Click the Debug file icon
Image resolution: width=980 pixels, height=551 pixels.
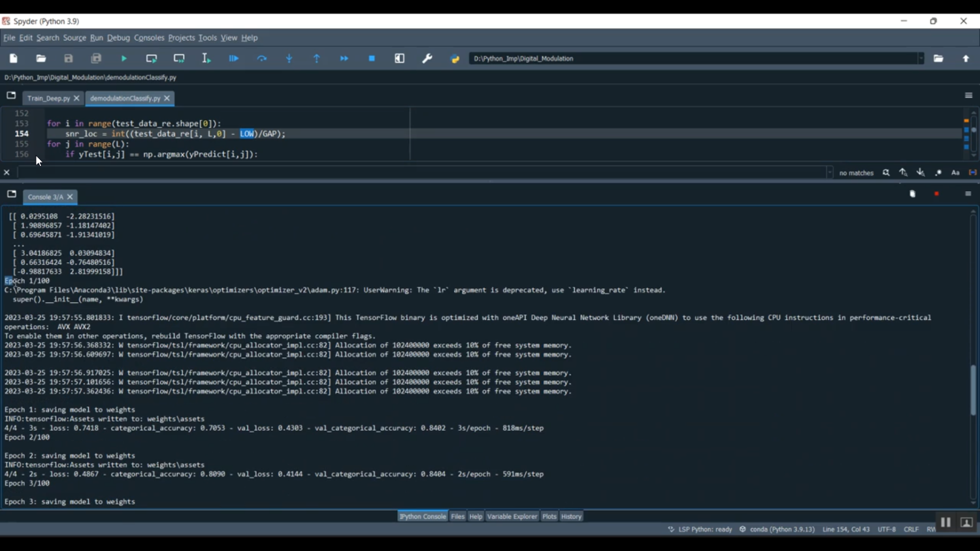tap(234, 59)
